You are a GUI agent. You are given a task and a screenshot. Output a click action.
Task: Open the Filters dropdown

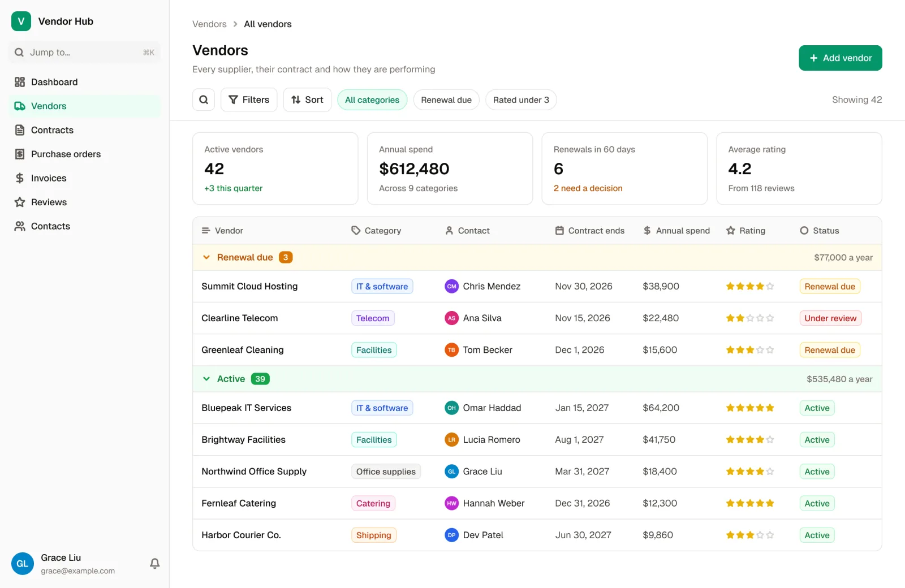point(249,100)
